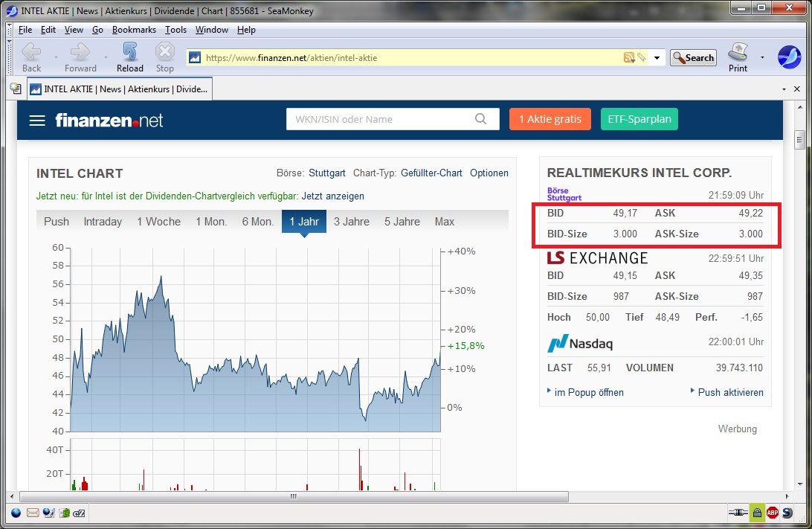Switch chart to Push view
The width and height of the screenshot is (812, 529).
pos(57,222)
